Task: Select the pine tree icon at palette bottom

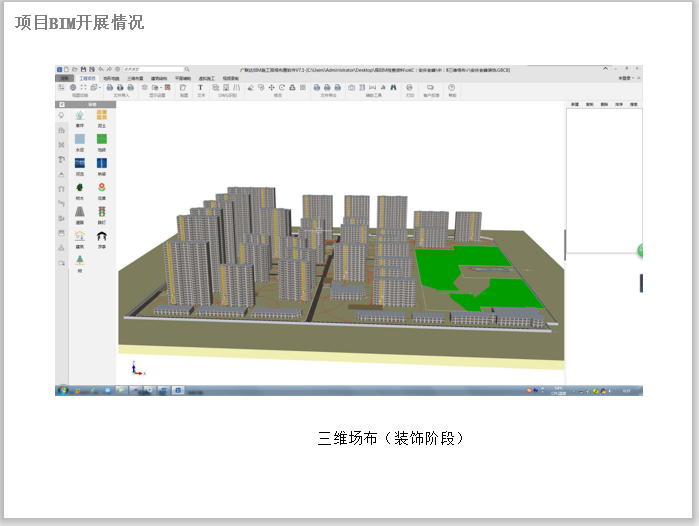Action: point(79,260)
